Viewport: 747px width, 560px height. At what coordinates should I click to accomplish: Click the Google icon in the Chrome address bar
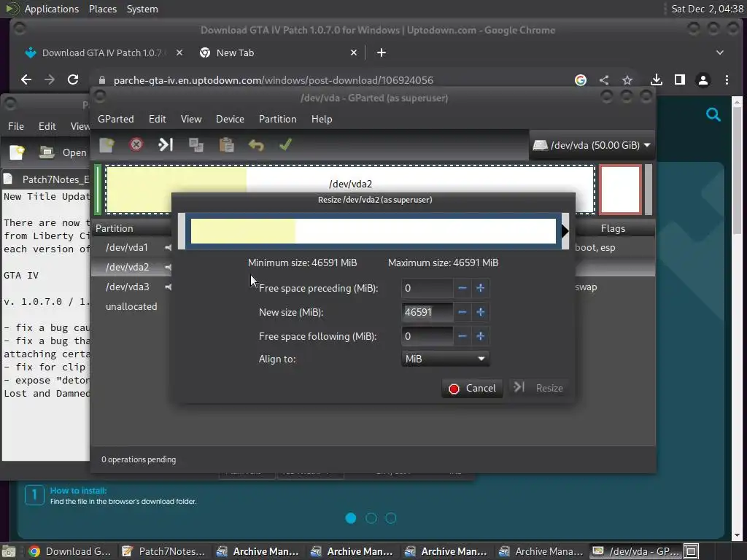[x=580, y=80]
